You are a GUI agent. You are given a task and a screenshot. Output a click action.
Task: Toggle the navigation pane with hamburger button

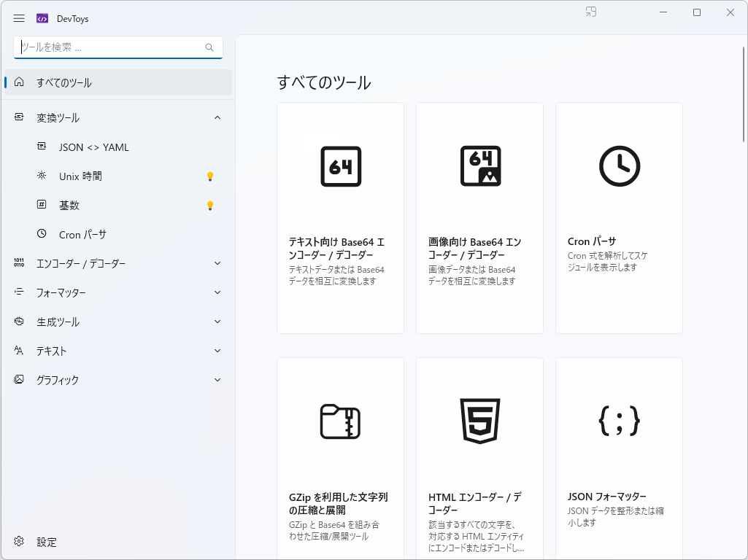point(19,19)
